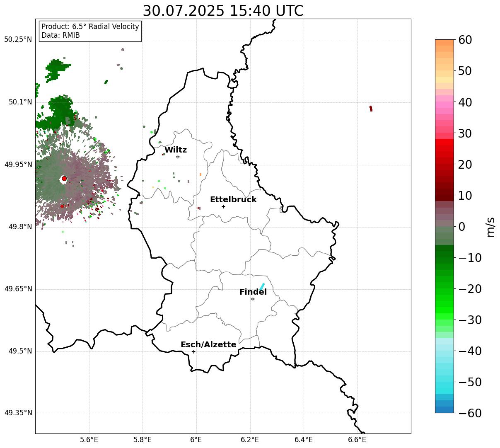Click the 60 value on the colorbar
500x448 pixels.
[466, 40]
